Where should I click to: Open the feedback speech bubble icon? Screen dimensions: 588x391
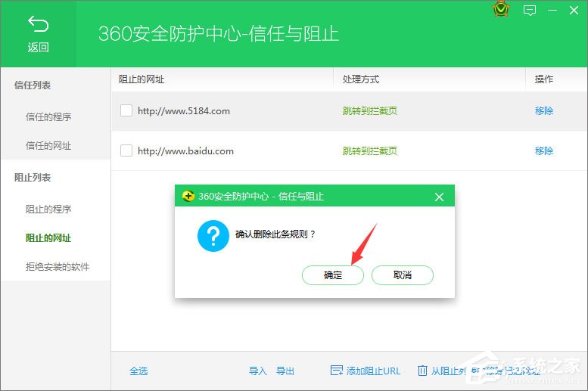point(530,11)
